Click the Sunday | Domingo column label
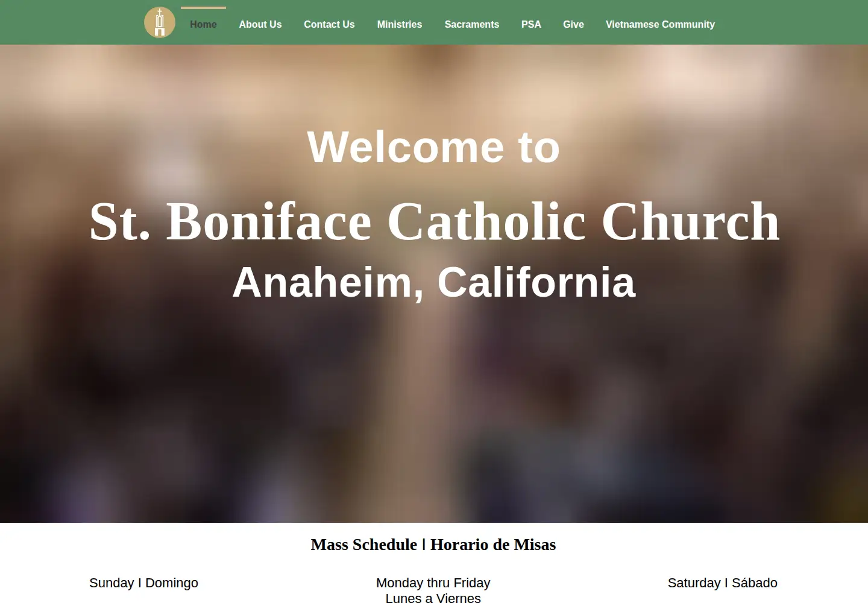Viewport: 868px width, 603px height. 143,583
